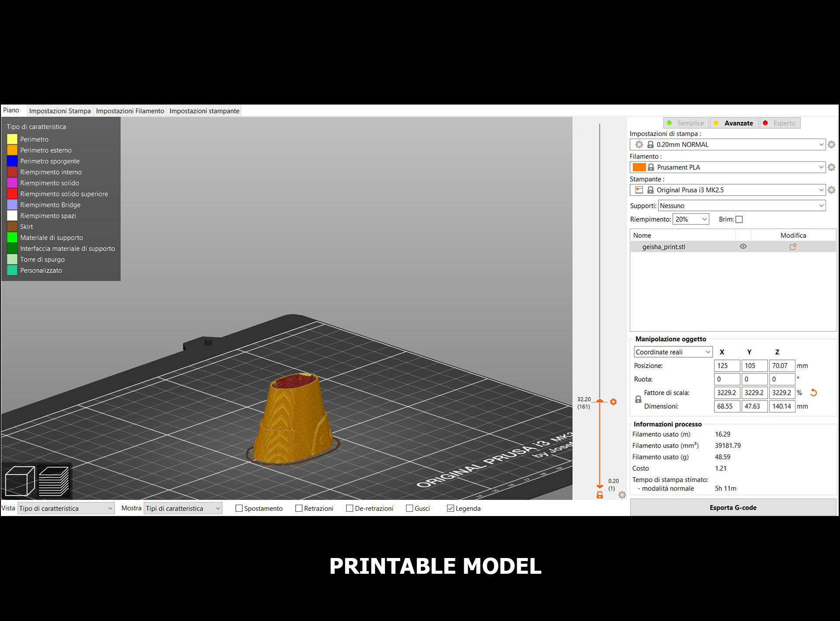Open the Impostazioni Filamento tab
This screenshot has height=621, width=840.
pos(130,111)
